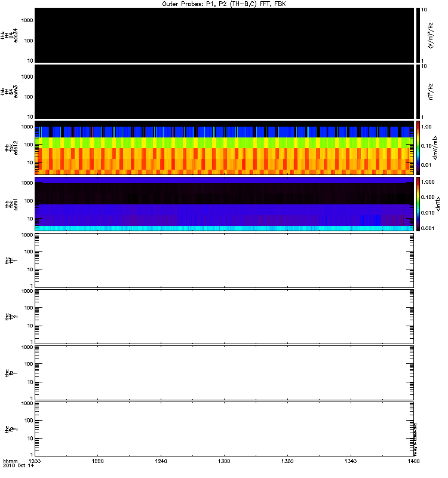
Task: Click the 'thc fff 1' axis label
Action: click(11, 260)
